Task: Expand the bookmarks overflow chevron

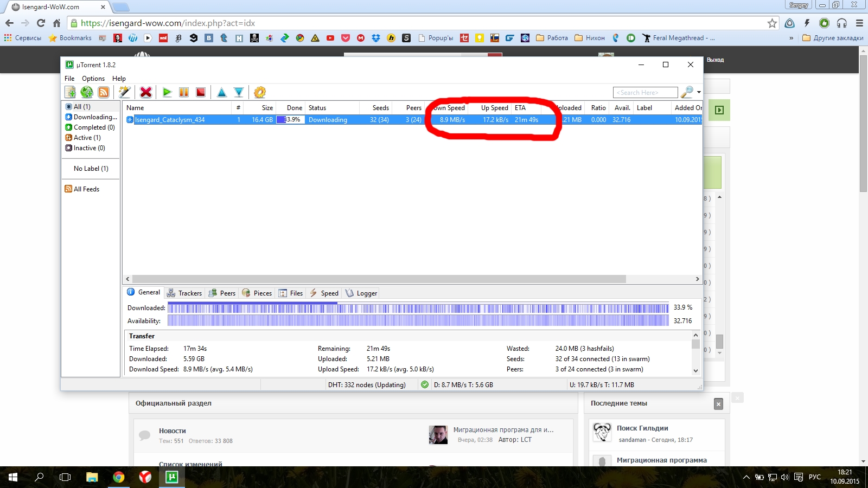Action: 791,38
